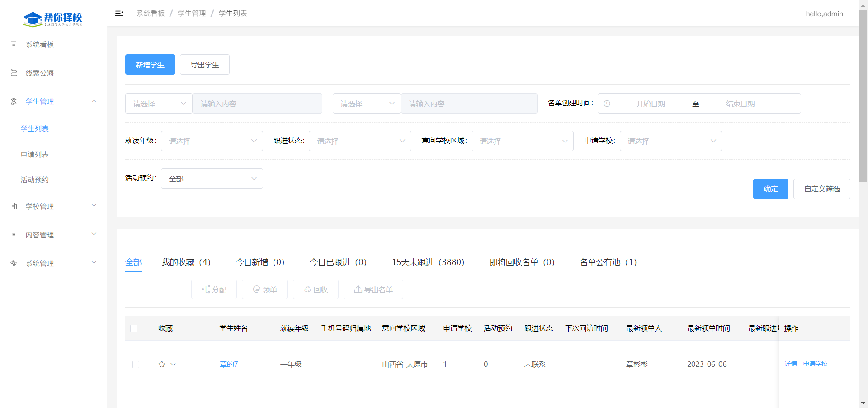Open student name link 章的7

point(229,364)
